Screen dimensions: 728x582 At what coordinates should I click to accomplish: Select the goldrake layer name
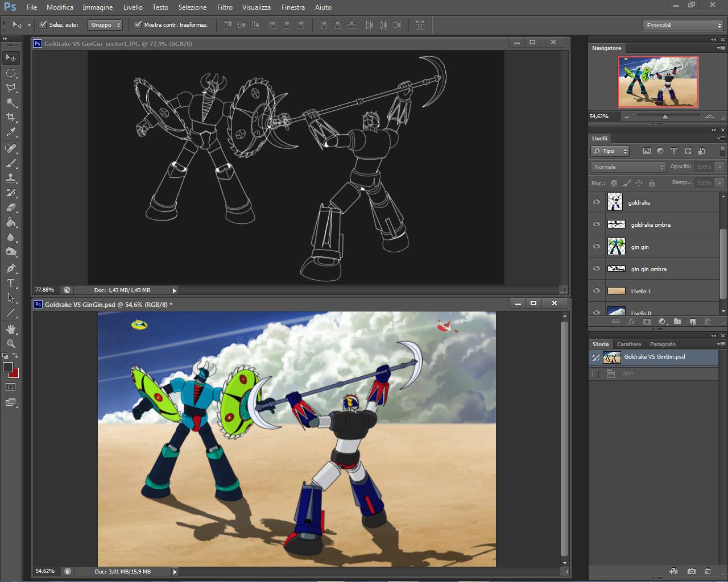pyautogui.click(x=639, y=203)
